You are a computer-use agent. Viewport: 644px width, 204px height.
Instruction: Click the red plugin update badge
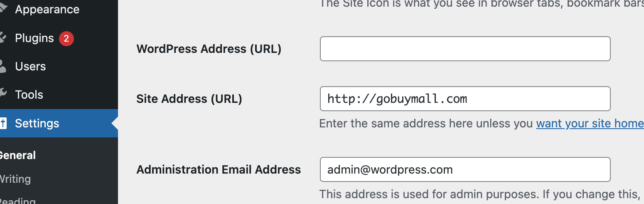[66, 38]
